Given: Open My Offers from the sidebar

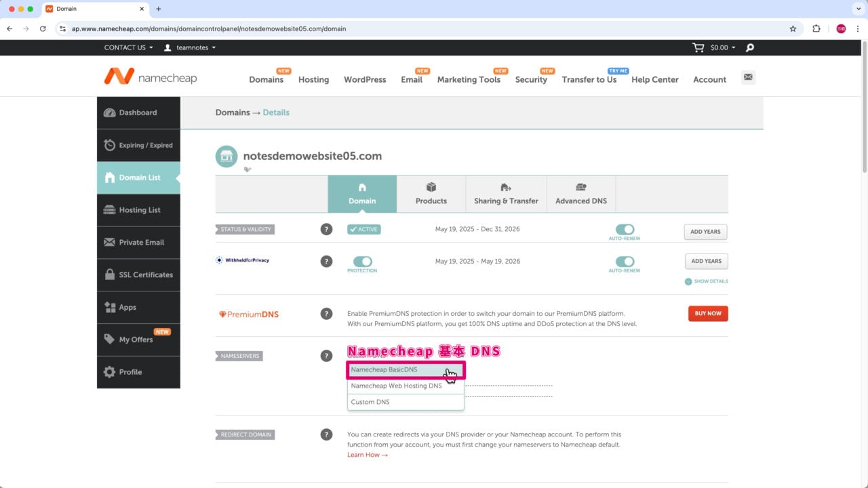Looking at the screenshot, I should tap(138, 340).
